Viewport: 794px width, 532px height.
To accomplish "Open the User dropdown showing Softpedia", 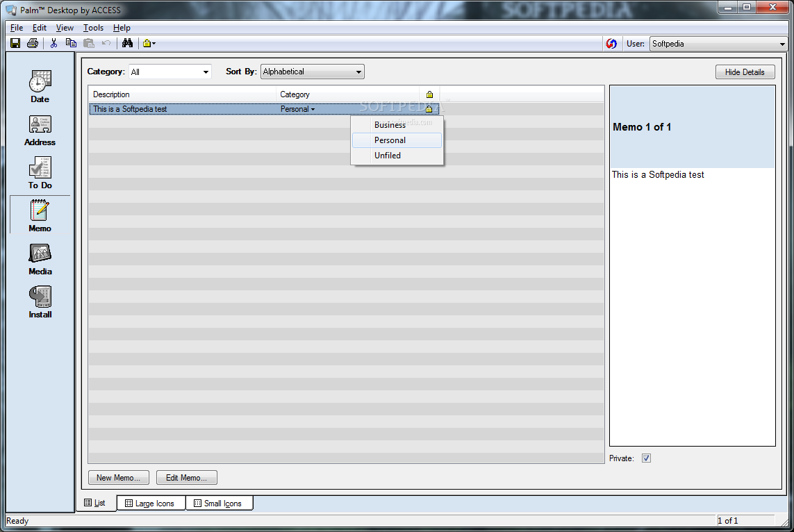I will [x=718, y=44].
